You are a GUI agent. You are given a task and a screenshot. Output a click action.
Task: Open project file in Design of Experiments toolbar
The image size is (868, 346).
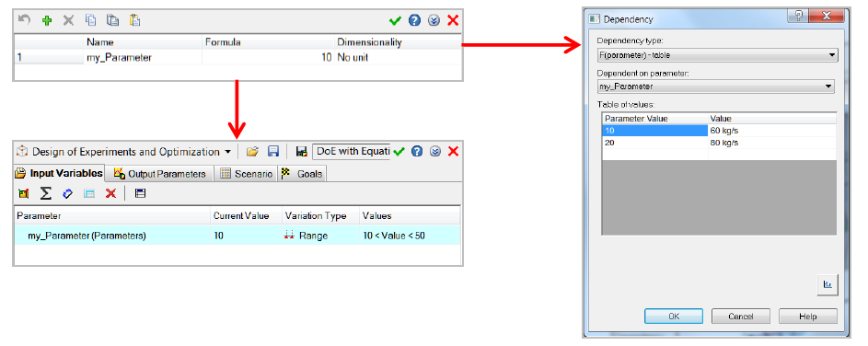[x=252, y=151]
